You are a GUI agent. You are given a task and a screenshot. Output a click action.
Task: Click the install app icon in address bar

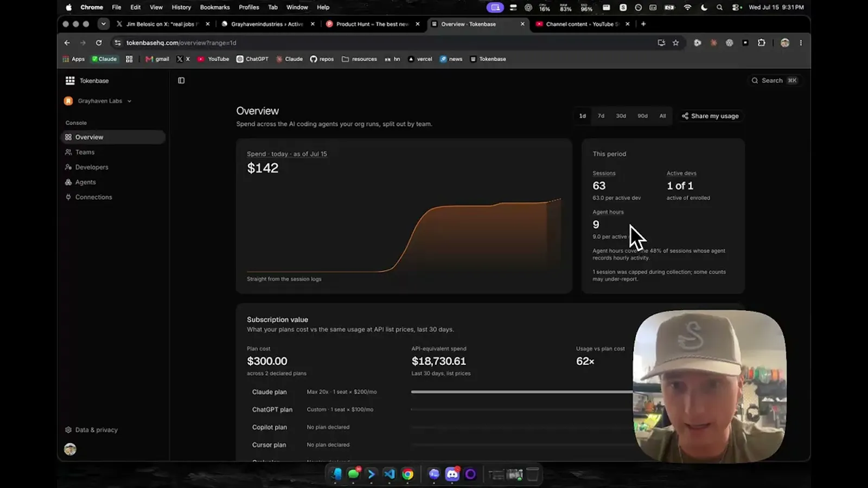click(661, 43)
